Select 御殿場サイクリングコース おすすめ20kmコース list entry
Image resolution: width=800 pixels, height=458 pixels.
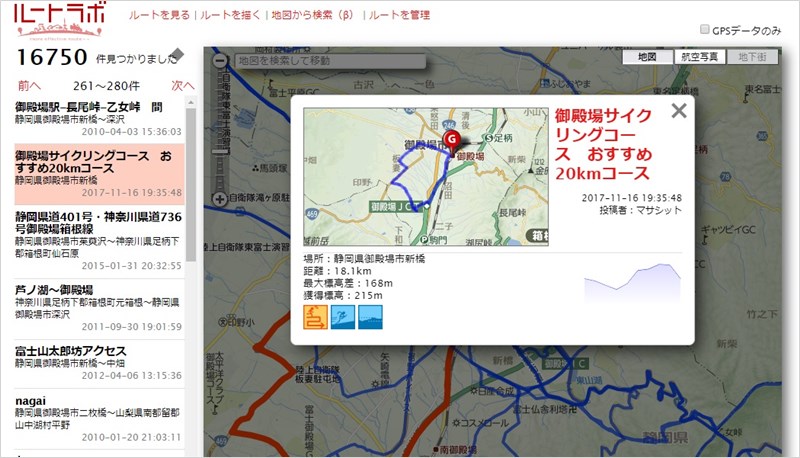(98, 173)
